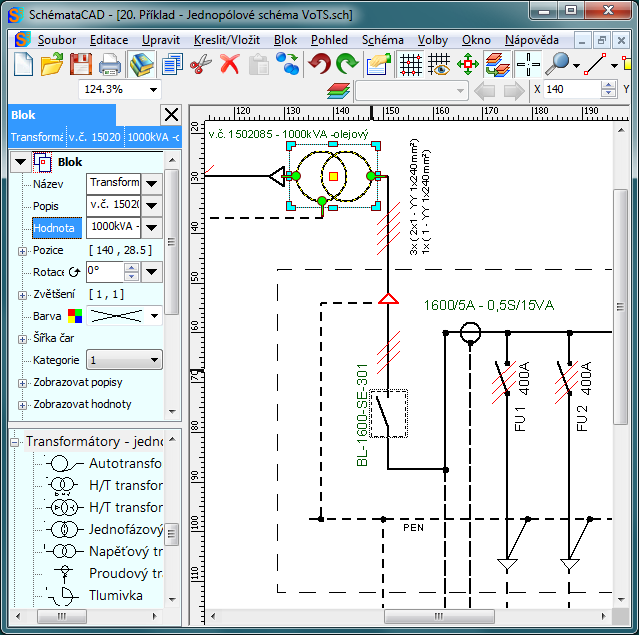Click the Save (floppy disk) icon
The width and height of the screenshot is (639, 635).
pyautogui.click(x=81, y=65)
